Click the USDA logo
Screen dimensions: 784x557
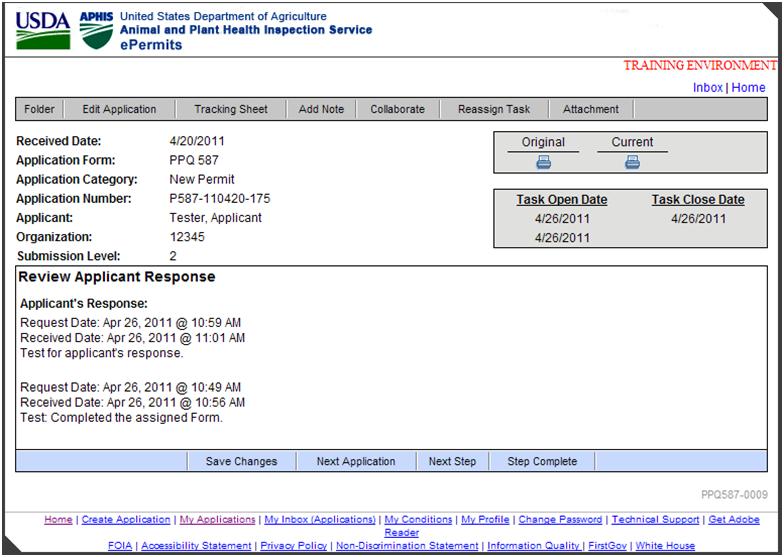[x=42, y=30]
